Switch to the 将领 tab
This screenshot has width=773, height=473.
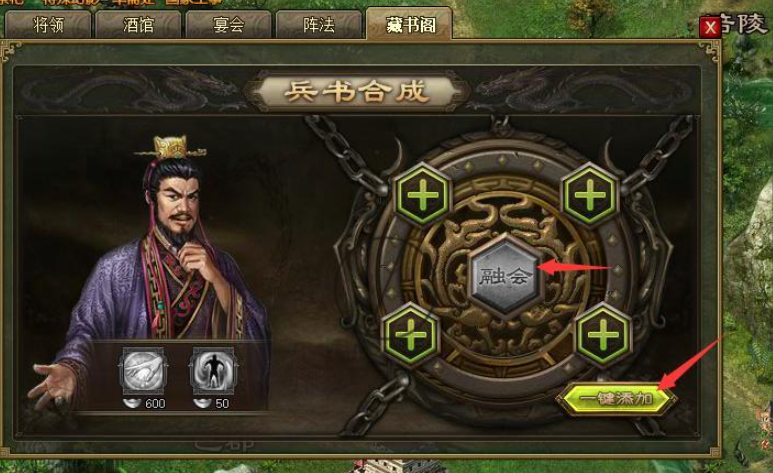pyautogui.click(x=48, y=25)
